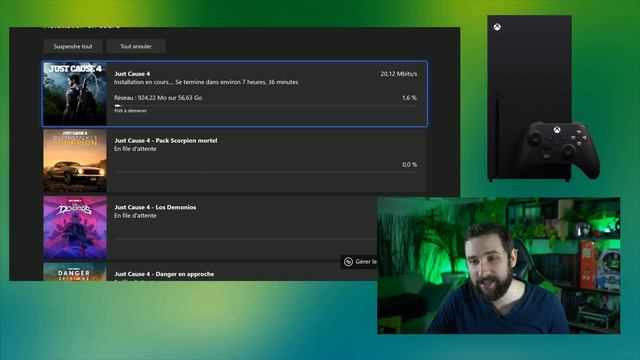Click 'Just Cause 4 - Los Demonios' title

pos(155,207)
